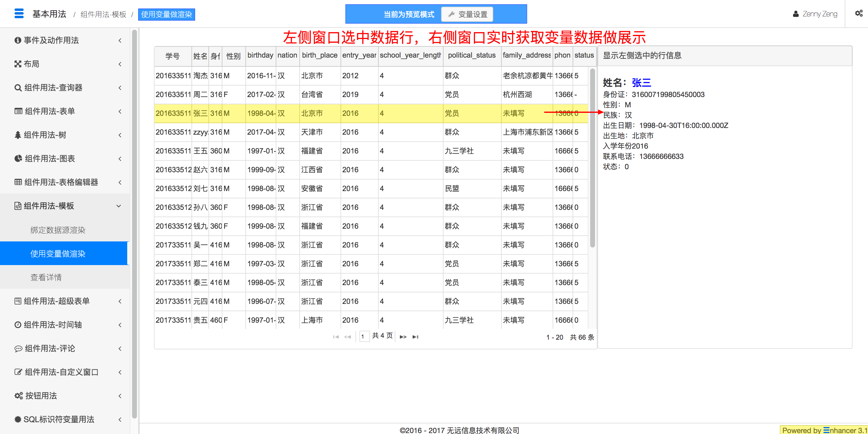Open the top-right settings gears icon
This screenshot has width=868, height=434.
coord(859,13)
